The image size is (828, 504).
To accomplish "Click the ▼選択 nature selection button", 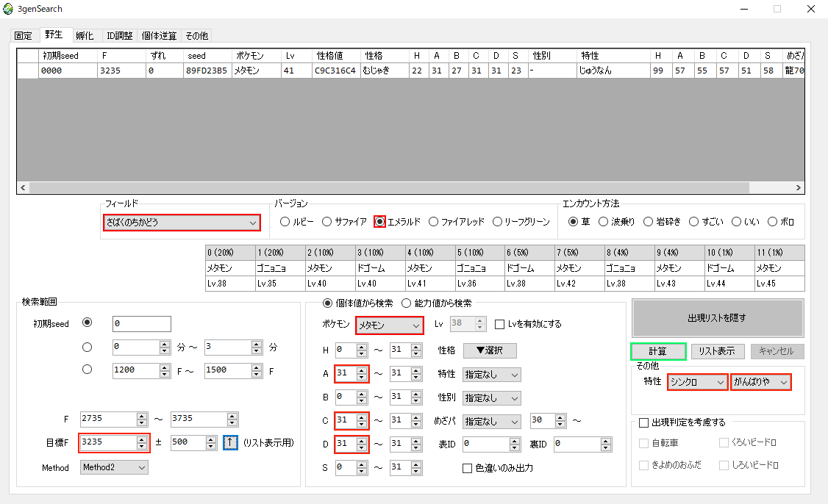I will coord(490,350).
